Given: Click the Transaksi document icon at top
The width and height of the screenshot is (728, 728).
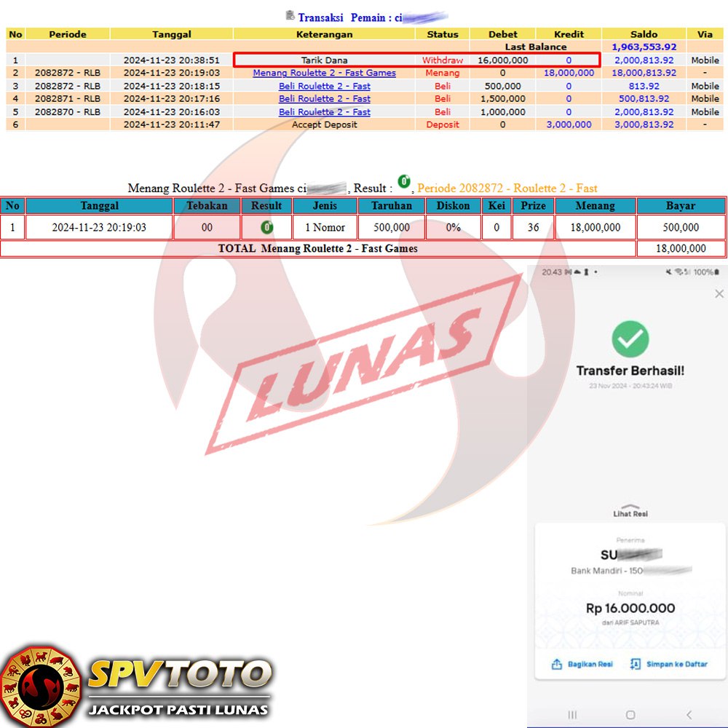Looking at the screenshot, I should click(290, 15).
